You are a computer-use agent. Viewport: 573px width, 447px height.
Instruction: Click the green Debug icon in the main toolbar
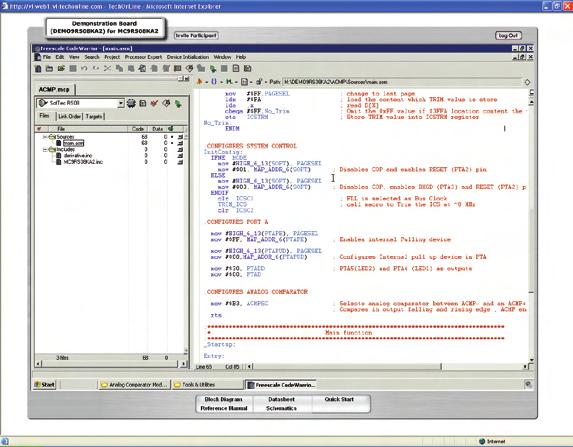click(x=213, y=68)
